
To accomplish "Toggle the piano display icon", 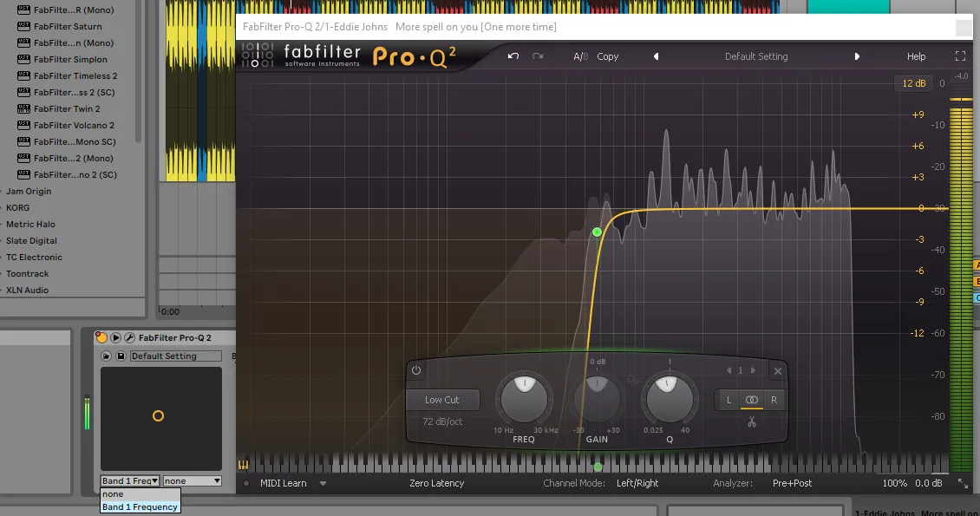I will pyautogui.click(x=243, y=465).
